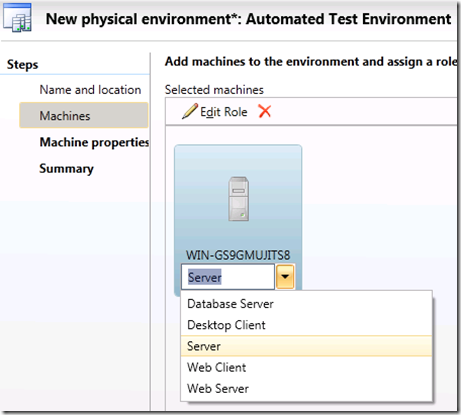This screenshot has width=461, height=415.
Task: Click the WIN-GS9GMUJITS8 machine name
Action: coord(238,255)
